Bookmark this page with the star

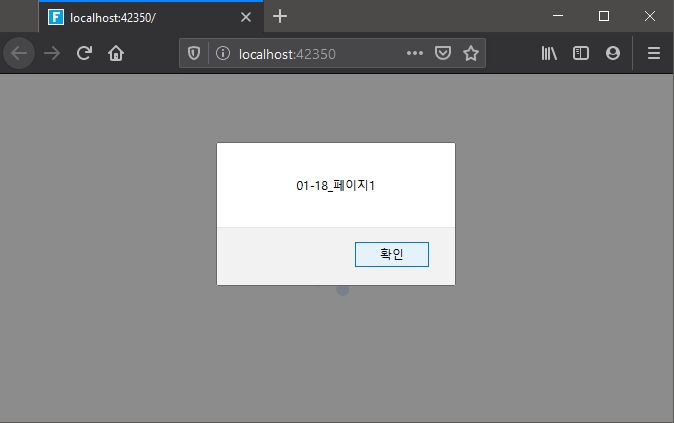(470, 54)
